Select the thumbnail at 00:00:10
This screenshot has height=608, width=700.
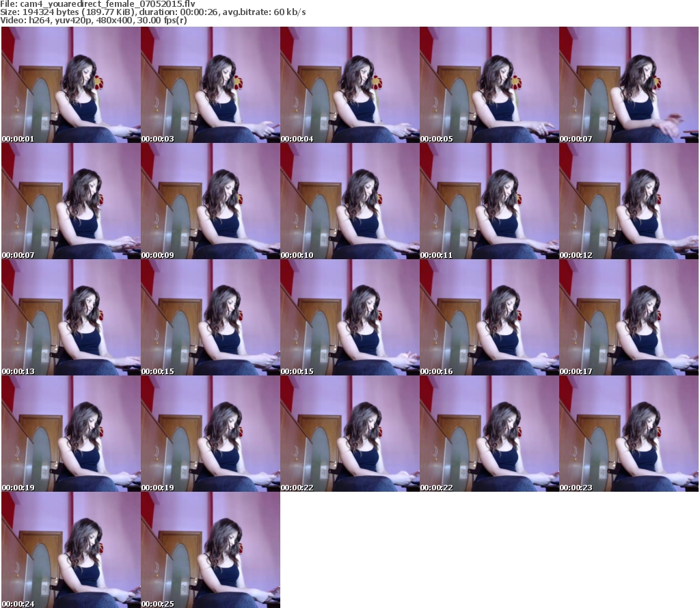tap(349, 201)
